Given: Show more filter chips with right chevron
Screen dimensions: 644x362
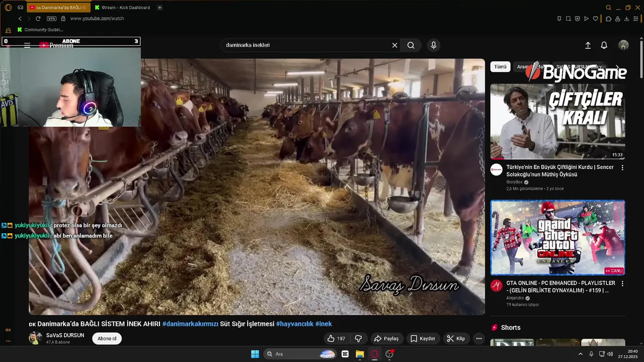Looking at the screenshot, I should 618,67.
